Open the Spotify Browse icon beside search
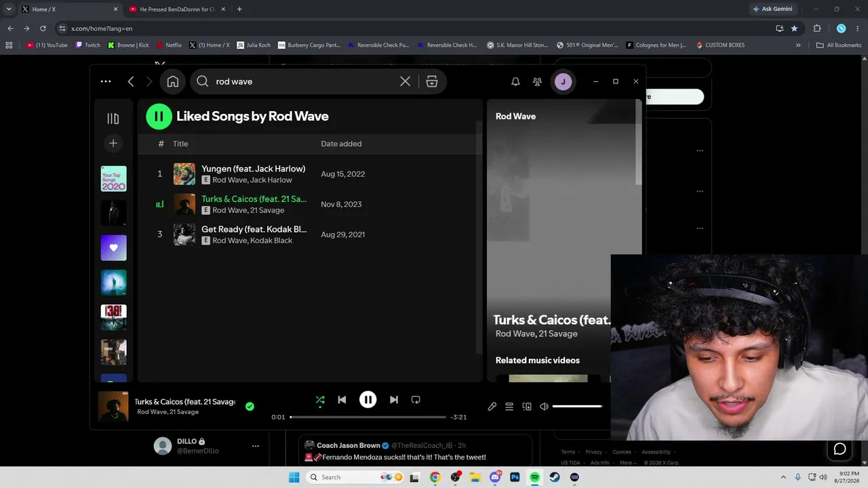This screenshot has width=868, height=488. 432,81
